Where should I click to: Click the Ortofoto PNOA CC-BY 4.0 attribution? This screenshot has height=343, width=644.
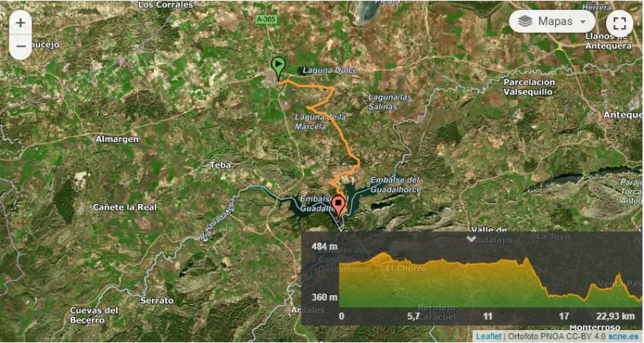[x=557, y=337]
